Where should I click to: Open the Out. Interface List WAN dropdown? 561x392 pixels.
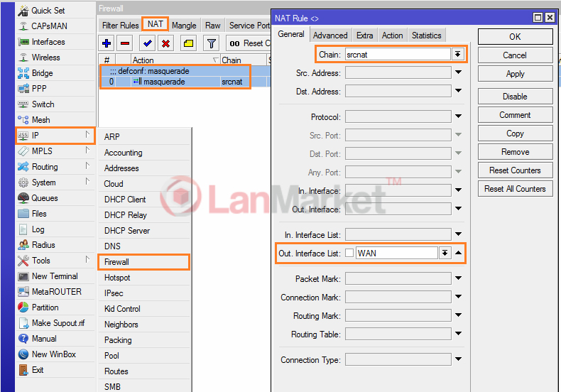pyautogui.click(x=445, y=253)
